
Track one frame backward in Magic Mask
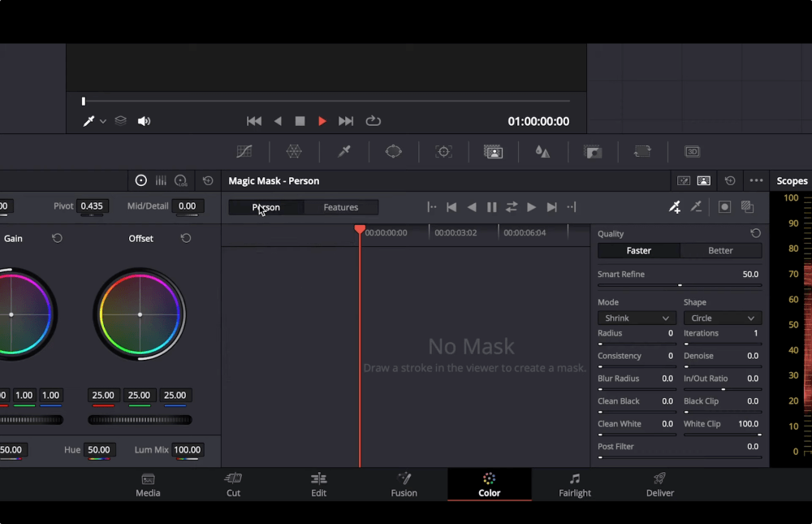451,207
